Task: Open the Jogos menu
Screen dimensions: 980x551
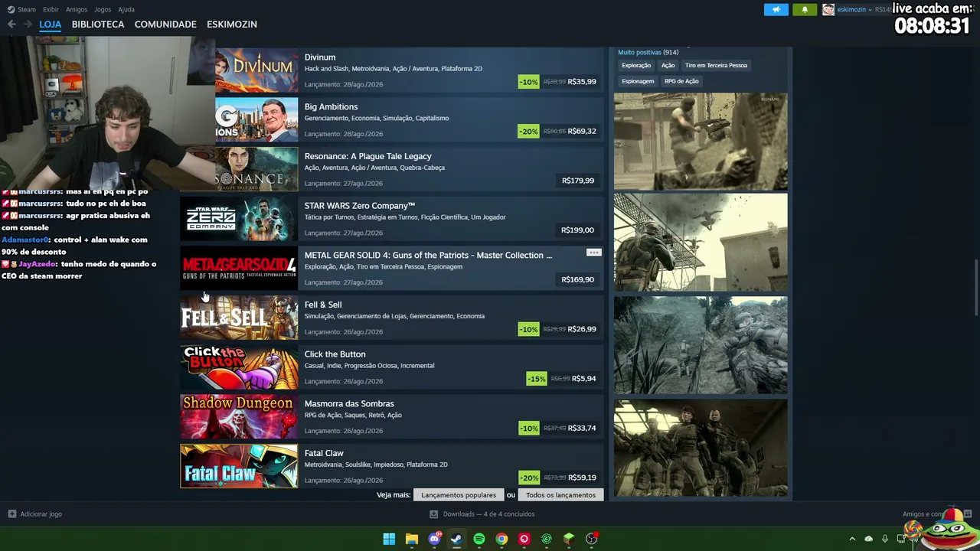Action: coord(103,9)
